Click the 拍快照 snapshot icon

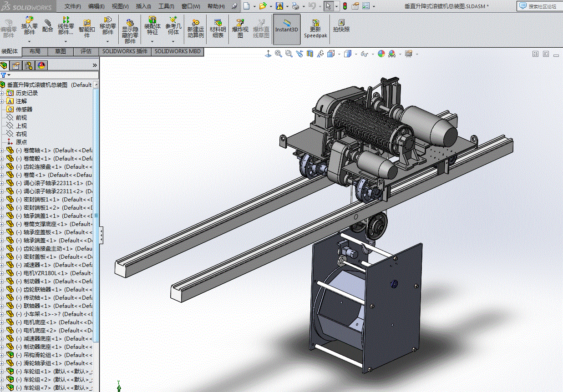click(x=341, y=25)
